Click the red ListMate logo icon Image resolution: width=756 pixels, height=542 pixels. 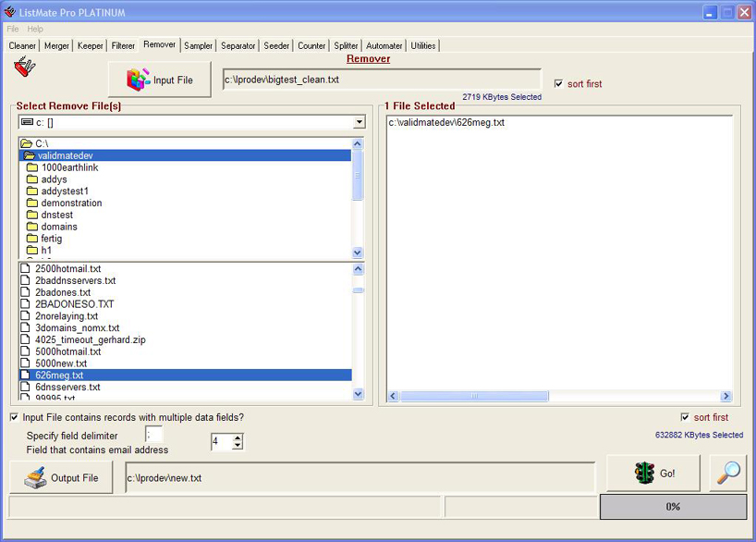25,68
